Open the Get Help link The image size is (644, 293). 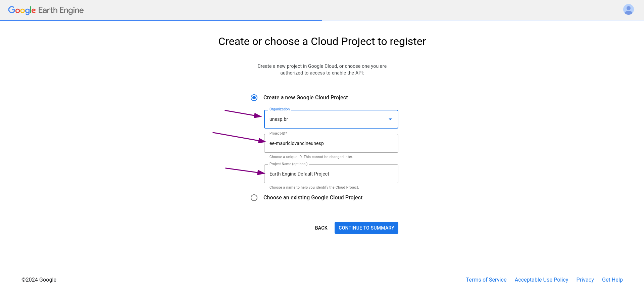[x=612, y=280]
